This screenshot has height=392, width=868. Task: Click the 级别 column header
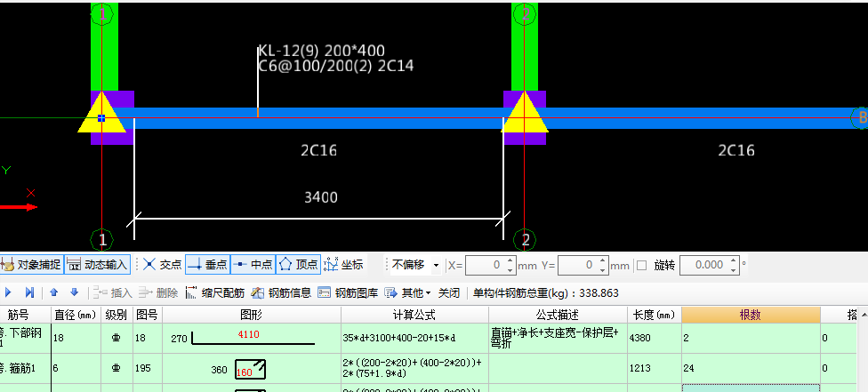(117, 315)
